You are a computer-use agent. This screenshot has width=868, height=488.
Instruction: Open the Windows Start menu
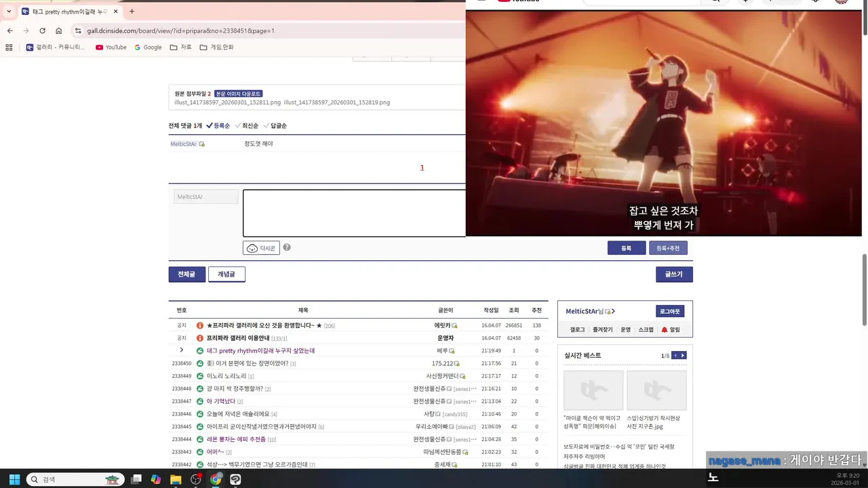(14, 479)
